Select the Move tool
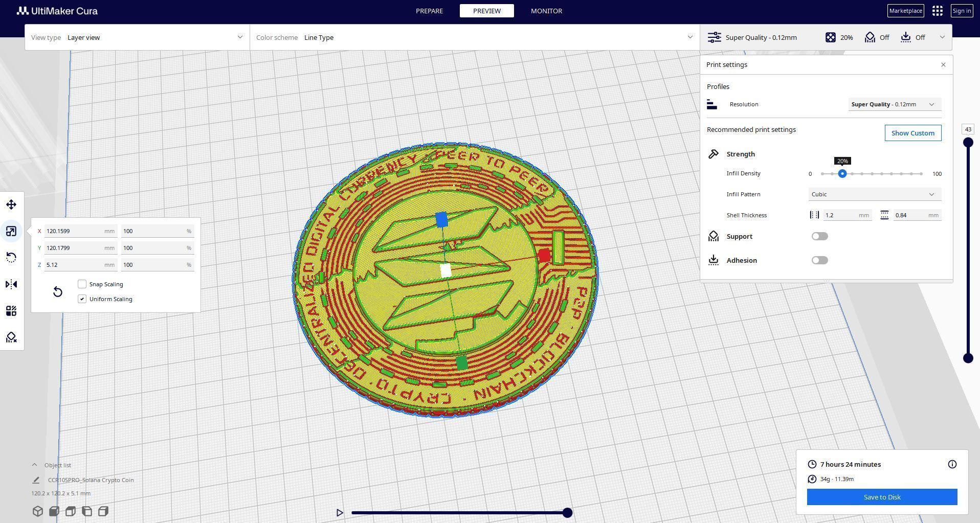 pyautogui.click(x=11, y=204)
